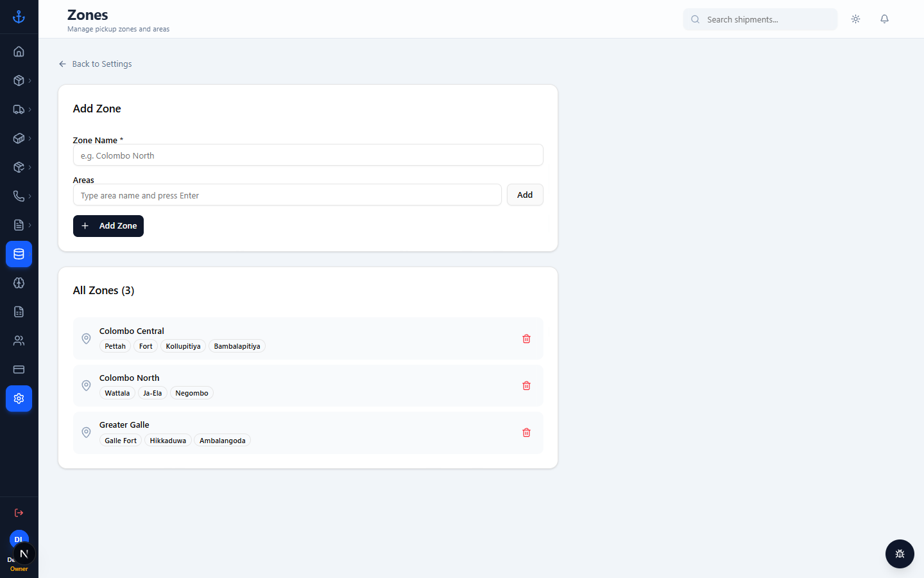Open the brain sidebar icon
This screenshot has width=924, height=578.
tap(19, 283)
